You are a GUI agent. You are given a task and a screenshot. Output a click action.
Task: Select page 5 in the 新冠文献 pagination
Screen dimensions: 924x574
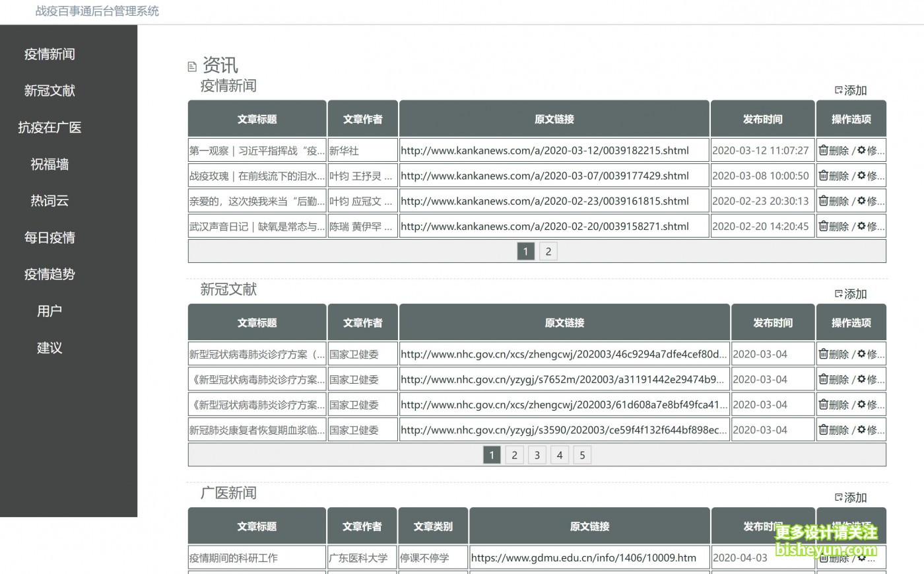click(582, 454)
